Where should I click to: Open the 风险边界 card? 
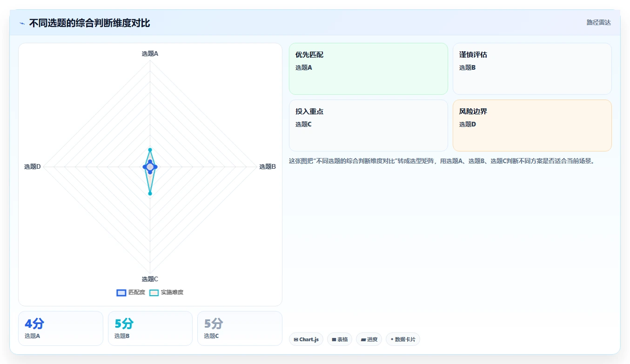point(532,126)
